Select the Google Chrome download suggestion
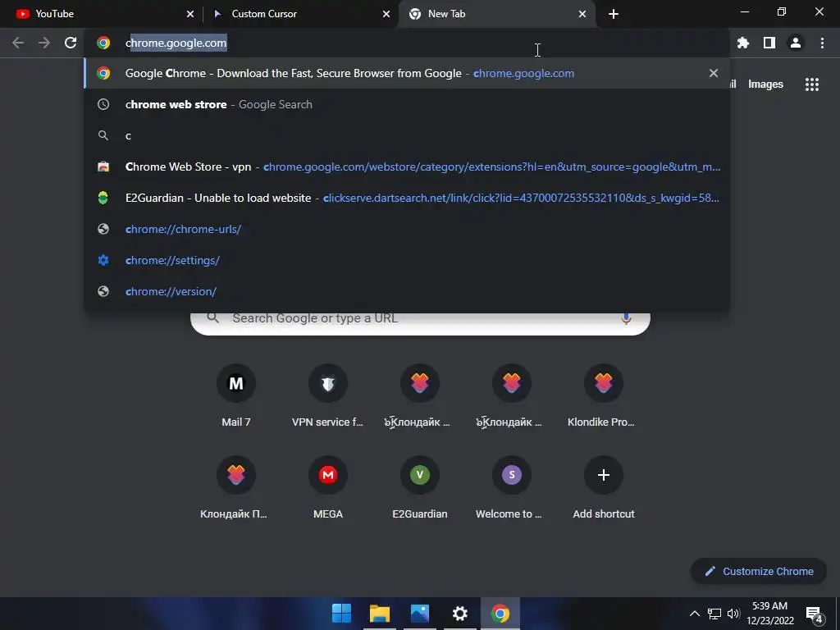Image resolution: width=840 pixels, height=630 pixels. [407, 73]
